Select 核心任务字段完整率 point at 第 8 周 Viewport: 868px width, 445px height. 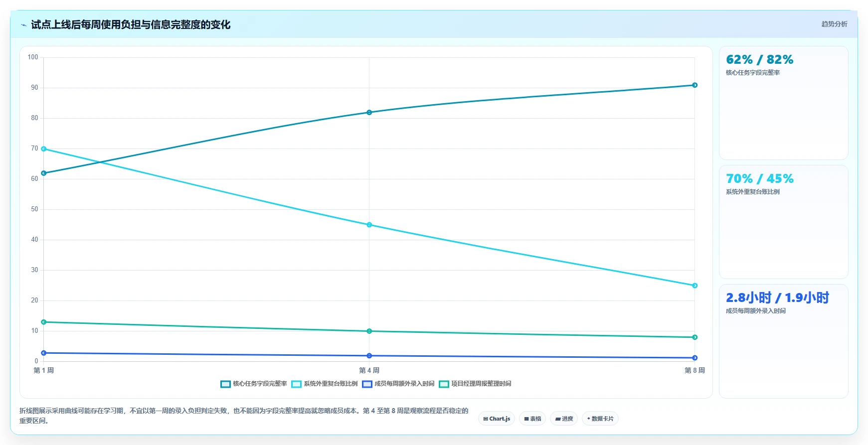coord(695,85)
